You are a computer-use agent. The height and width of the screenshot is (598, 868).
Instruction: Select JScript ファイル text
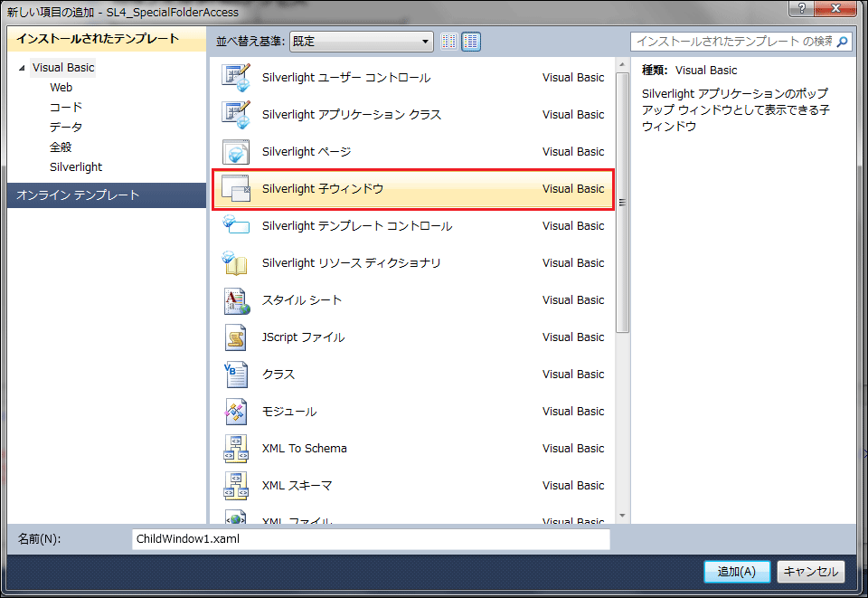click(x=304, y=337)
